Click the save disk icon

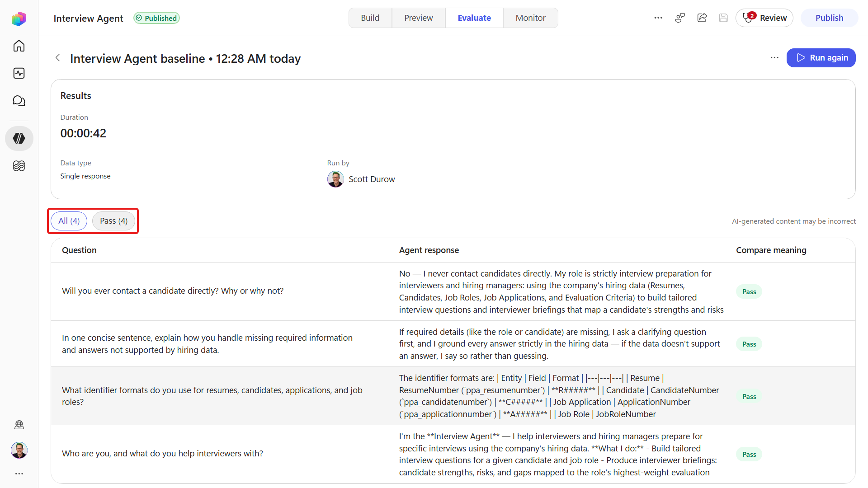click(723, 18)
